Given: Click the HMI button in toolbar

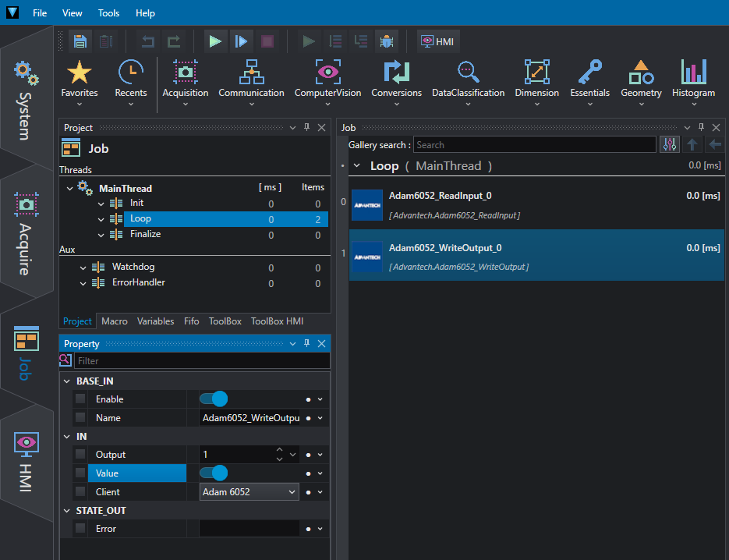Looking at the screenshot, I should pyautogui.click(x=437, y=41).
